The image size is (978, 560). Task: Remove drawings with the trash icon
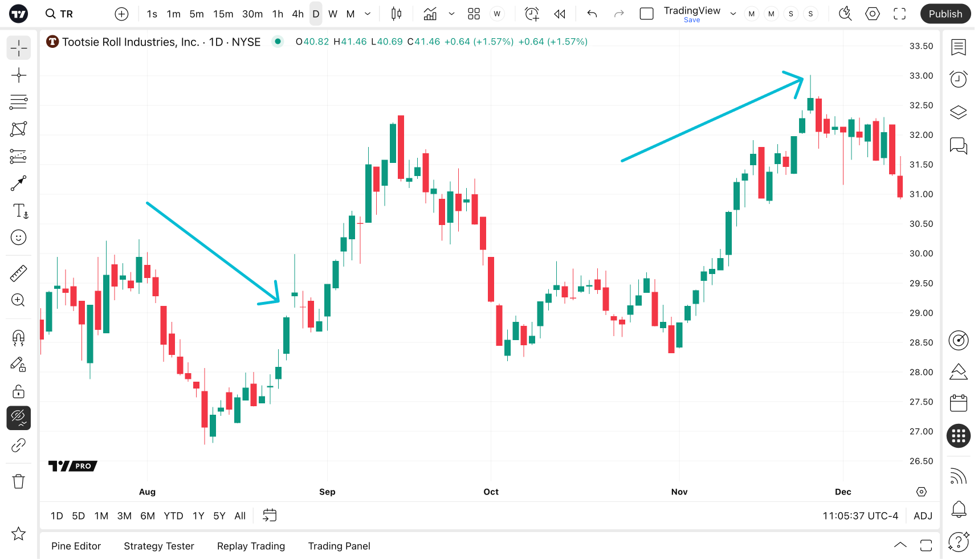19,481
